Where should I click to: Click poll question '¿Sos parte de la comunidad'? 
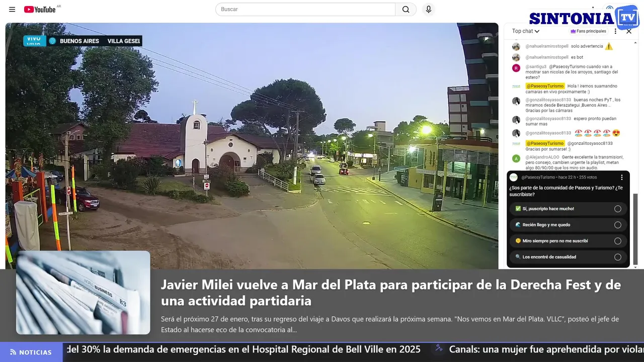point(566,191)
